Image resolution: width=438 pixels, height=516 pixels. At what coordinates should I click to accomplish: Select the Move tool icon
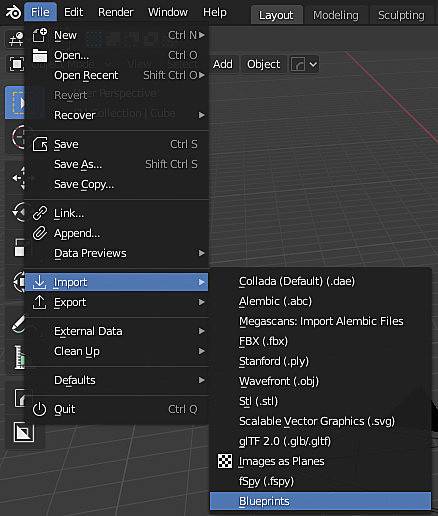pos(18,178)
